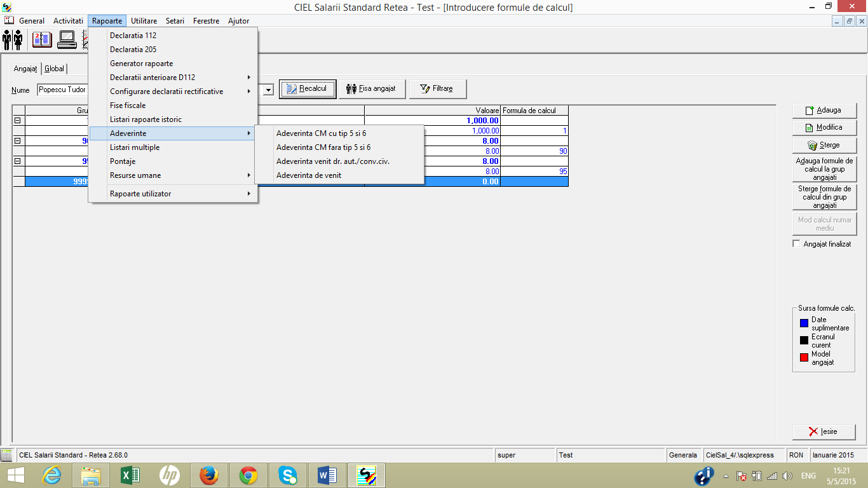Click the MDI document icon left of General
Image resolution: width=868 pixels, height=488 pixels.
pos(9,21)
